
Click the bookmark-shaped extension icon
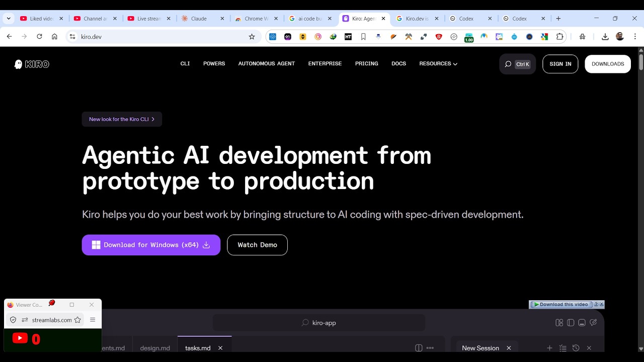[x=363, y=37]
